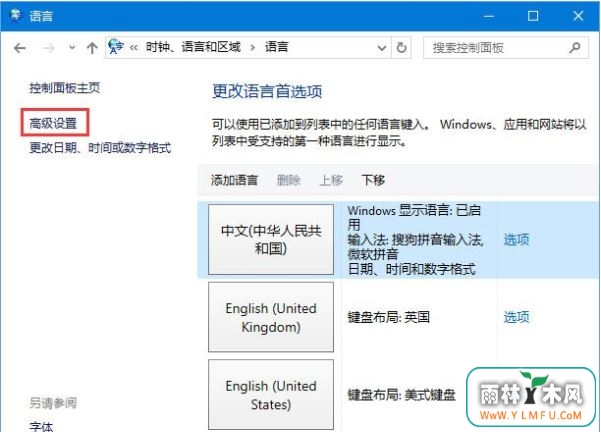Click 输入法: 搜狗拼音输入法 text line
The image size is (601, 432).
pos(415,240)
